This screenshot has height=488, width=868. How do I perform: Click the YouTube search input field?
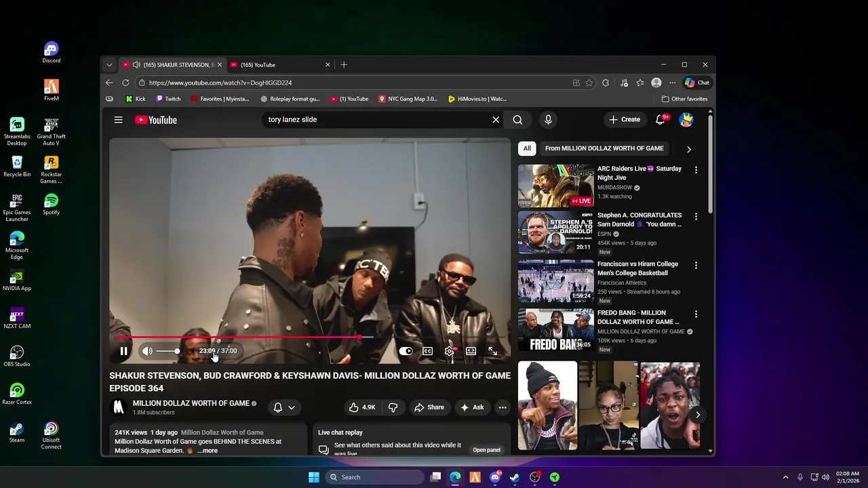(x=376, y=120)
